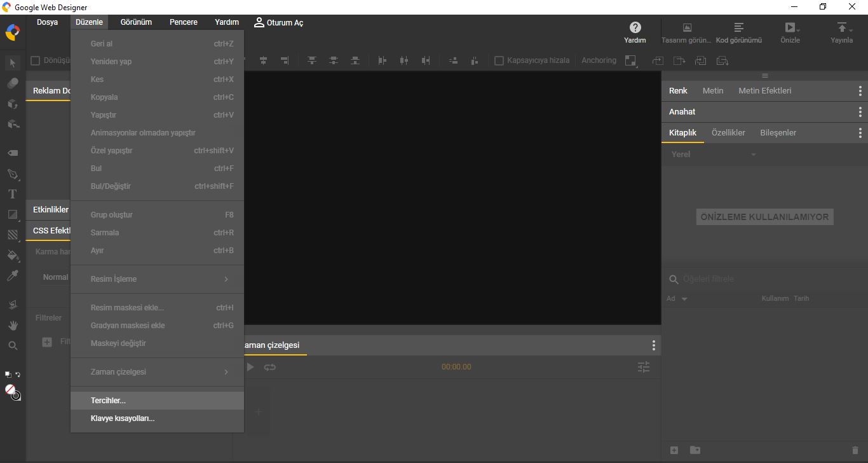This screenshot has width=868, height=463.
Task: Open the Anahat panel options menu
Action: pyautogui.click(x=860, y=112)
